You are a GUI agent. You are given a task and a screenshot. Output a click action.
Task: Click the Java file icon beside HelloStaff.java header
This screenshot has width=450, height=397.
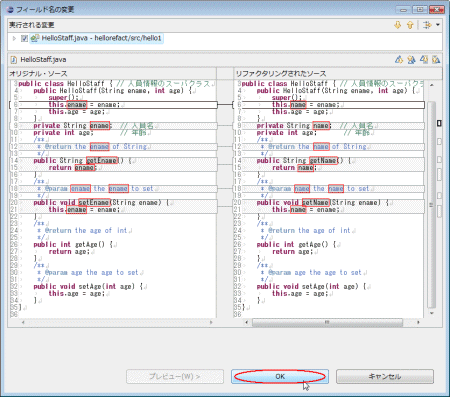point(14,60)
